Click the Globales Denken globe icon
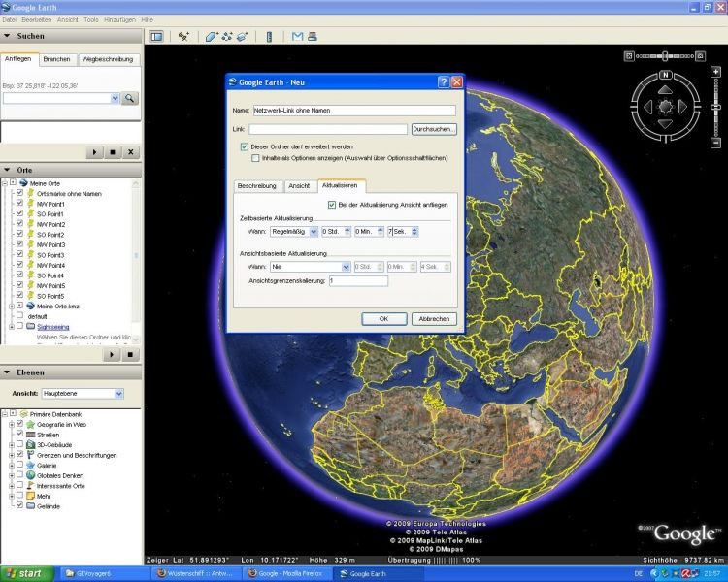Image resolution: width=728 pixels, height=582 pixels. pyautogui.click(x=31, y=475)
